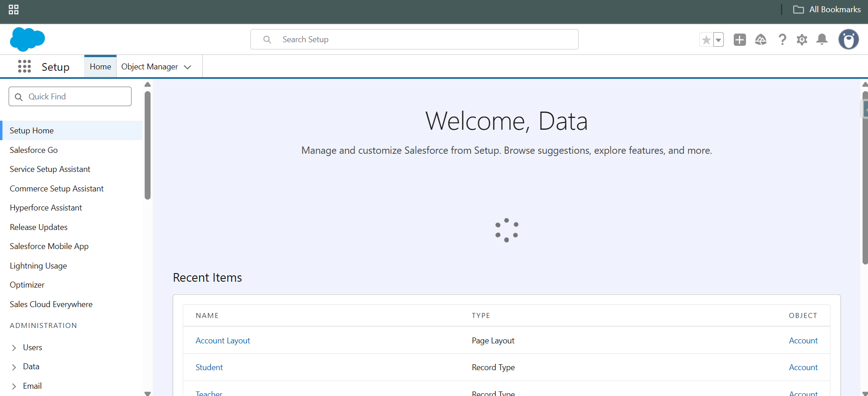The image size is (868, 396).
Task: Open the Setup gear menu
Action: [802, 40]
